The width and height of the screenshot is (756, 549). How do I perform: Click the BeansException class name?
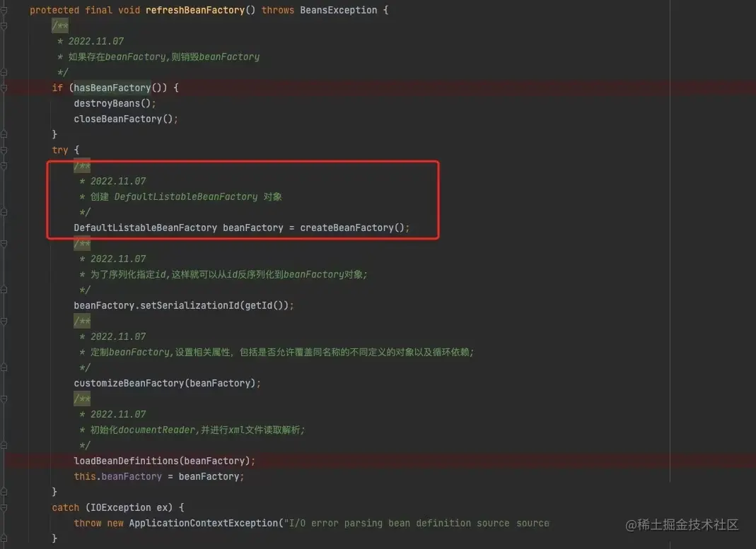tap(339, 10)
